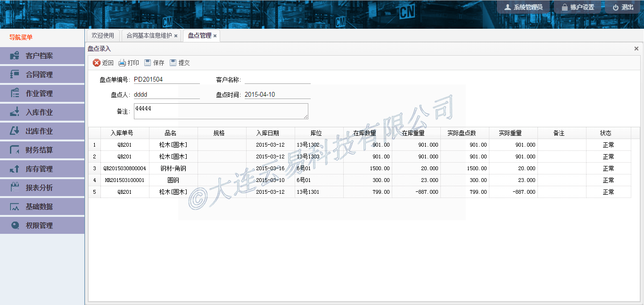This screenshot has height=305, width=644.
Task: Select cell HR201503100001
Action: coord(124,180)
